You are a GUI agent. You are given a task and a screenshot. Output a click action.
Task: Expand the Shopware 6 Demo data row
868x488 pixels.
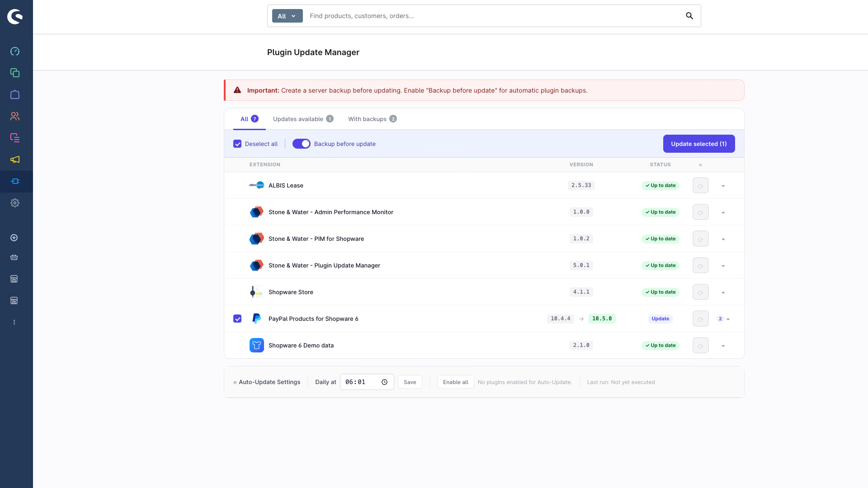tap(723, 346)
